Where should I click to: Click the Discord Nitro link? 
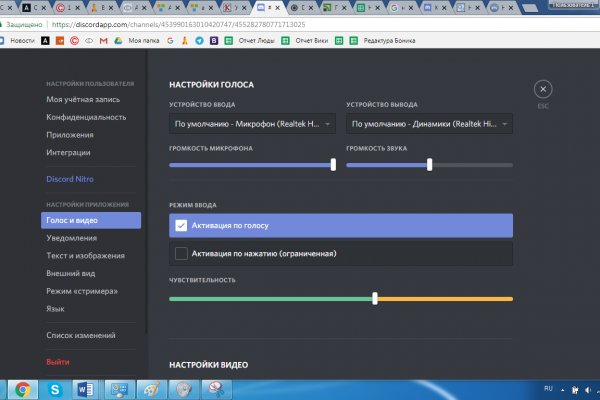[x=74, y=178]
